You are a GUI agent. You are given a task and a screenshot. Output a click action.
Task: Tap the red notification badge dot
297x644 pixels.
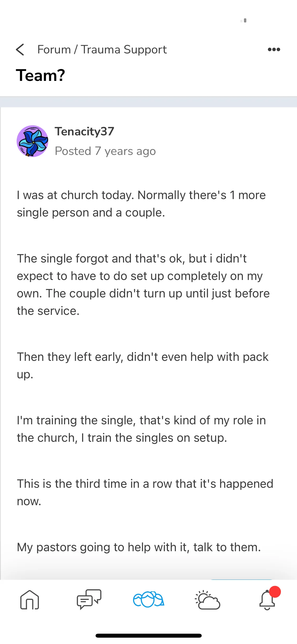pos(275,592)
